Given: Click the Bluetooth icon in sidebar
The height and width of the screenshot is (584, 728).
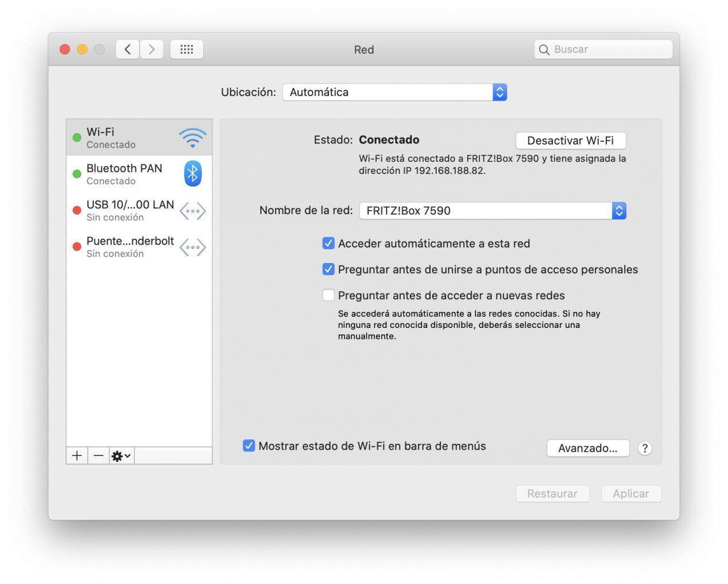Looking at the screenshot, I should (192, 173).
